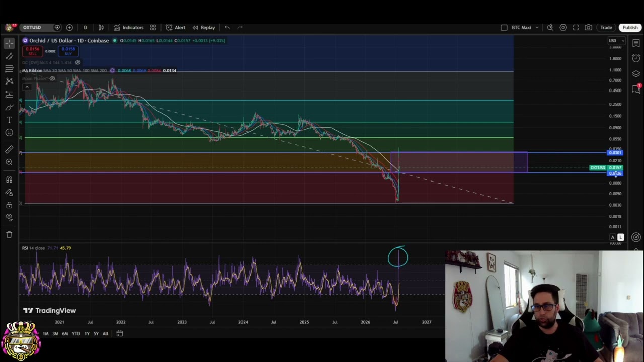Start bar Replay mode
Viewport: 644px width, 362px height.
pos(203,27)
